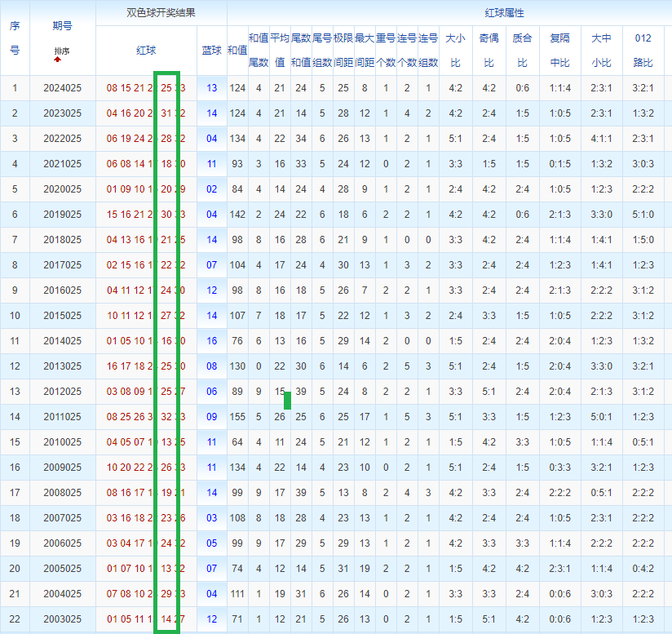
Task: Click the 质合比 column header
Action: click(522, 51)
